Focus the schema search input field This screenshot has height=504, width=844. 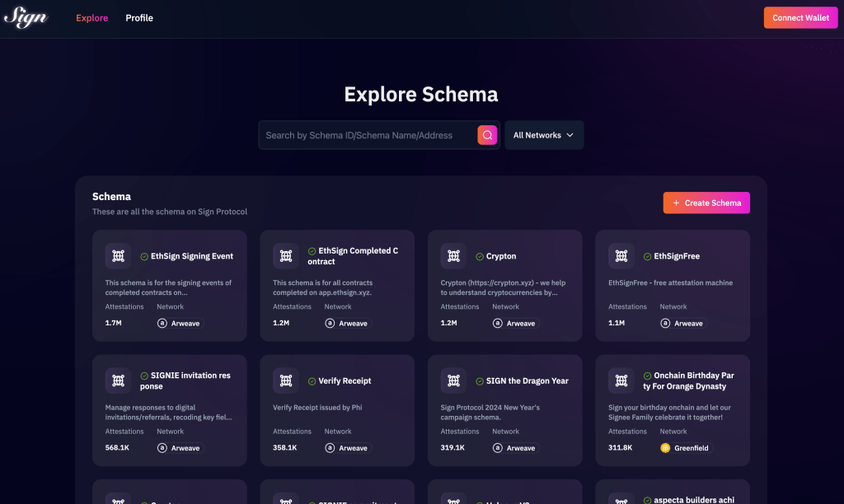click(368, 135)
